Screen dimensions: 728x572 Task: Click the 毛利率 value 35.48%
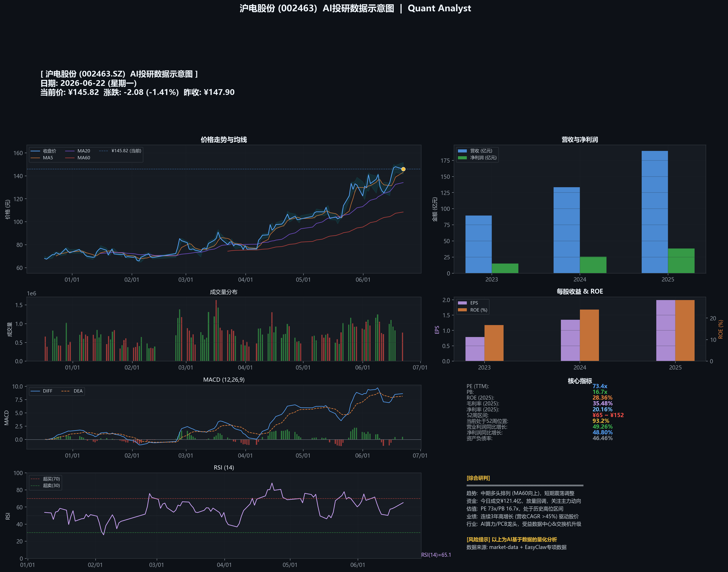point(602,403)
